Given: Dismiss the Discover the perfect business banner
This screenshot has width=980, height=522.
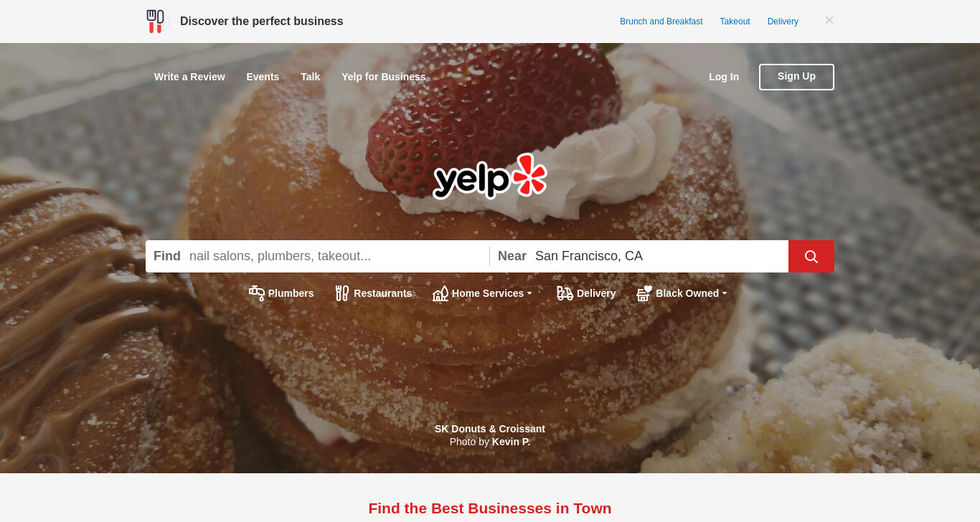Looking at the screenshot, I should tap(829, 20).
